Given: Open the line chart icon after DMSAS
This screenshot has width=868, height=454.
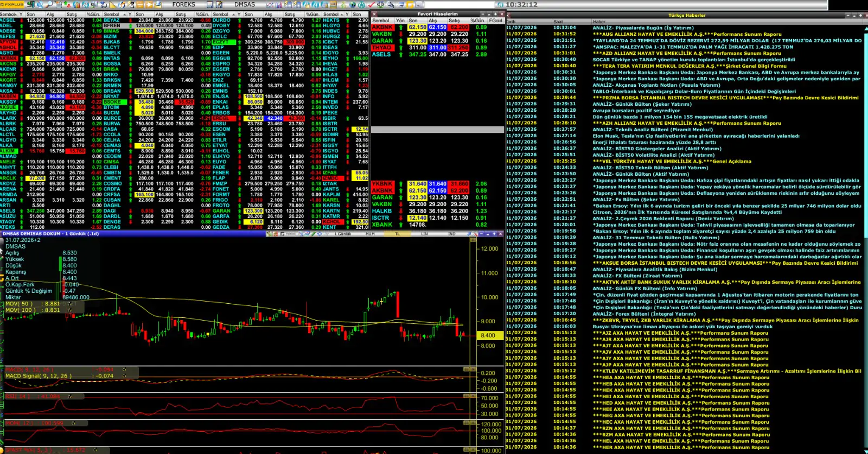Looking at the screenshot, I should click(x=270, y=4).
